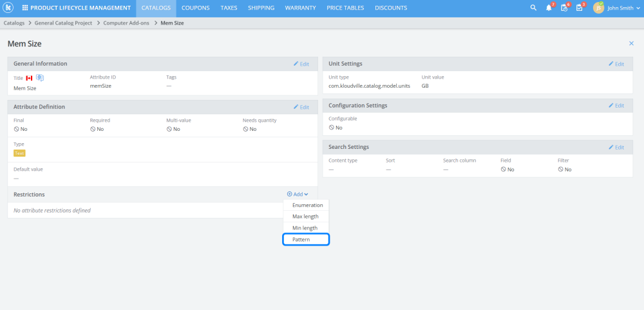Switch to the Taxes tab
Viewport: 644px width, 310px height.
click(x=229, y=8)
